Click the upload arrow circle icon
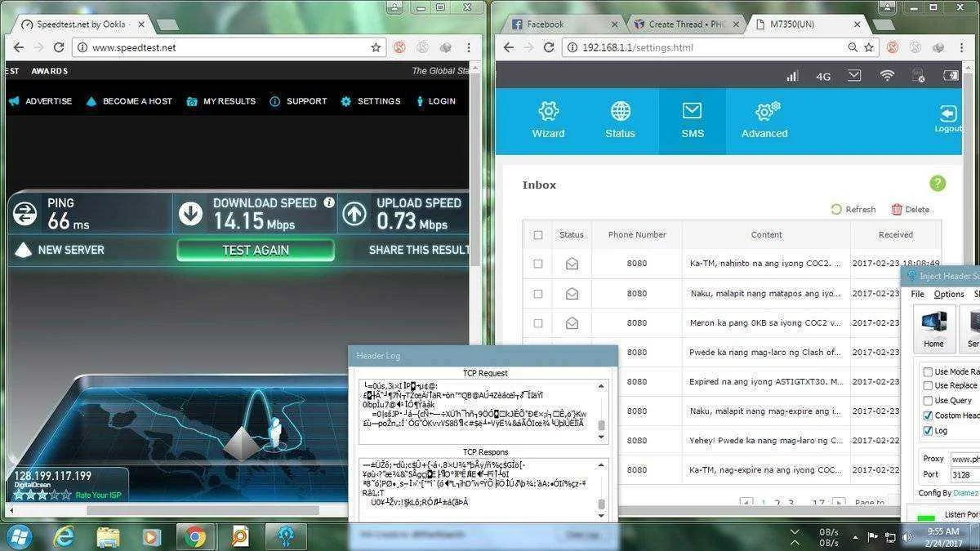Image resolution: width=980 pixels, height=551 pixels. (354, 214)
